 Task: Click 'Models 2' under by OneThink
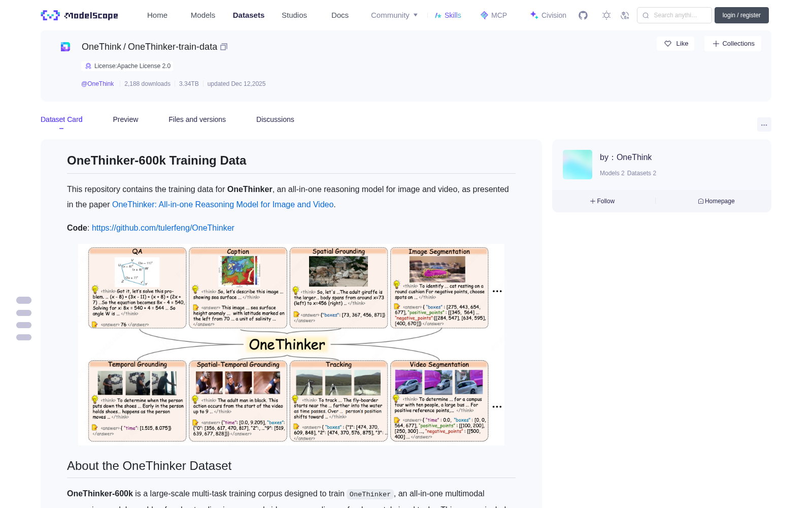click(612, 173)
